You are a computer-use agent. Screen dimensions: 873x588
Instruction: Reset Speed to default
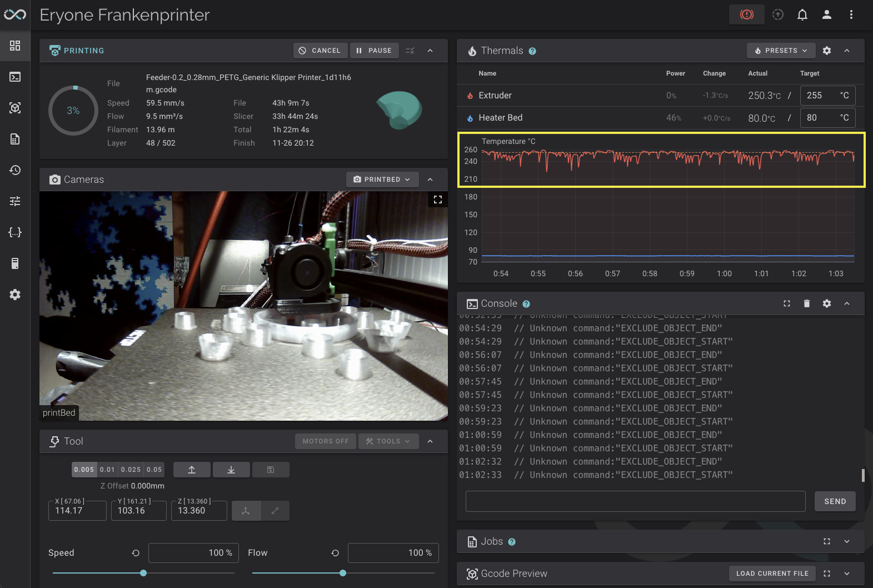(x=136, y=553)
